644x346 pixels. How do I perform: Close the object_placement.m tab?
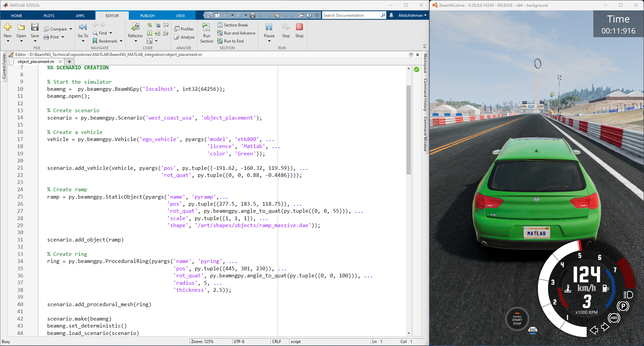(x=60, y=62)
